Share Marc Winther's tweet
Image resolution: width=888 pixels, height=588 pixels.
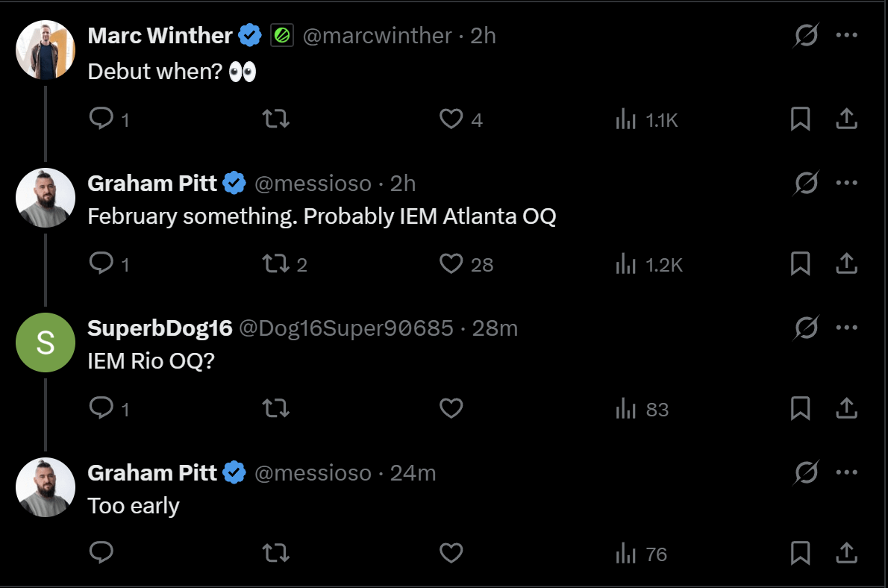tap(845, 119)
